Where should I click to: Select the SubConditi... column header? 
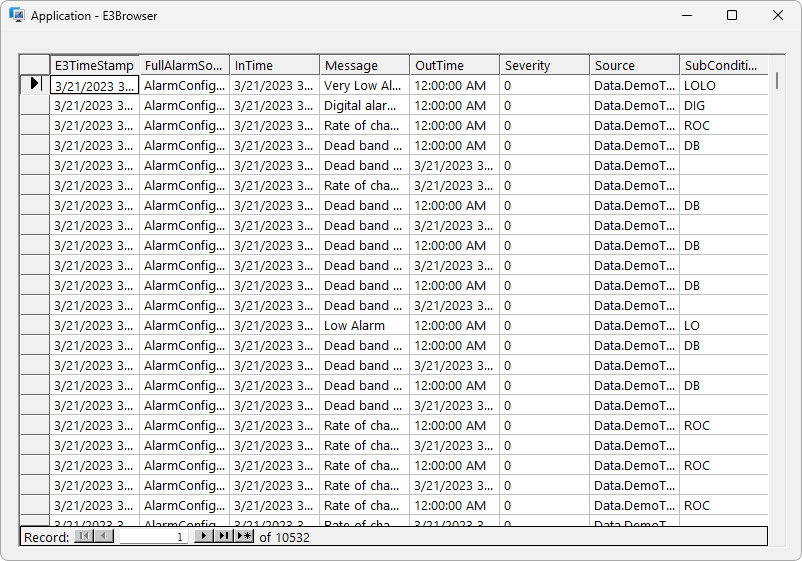[724, 65]
